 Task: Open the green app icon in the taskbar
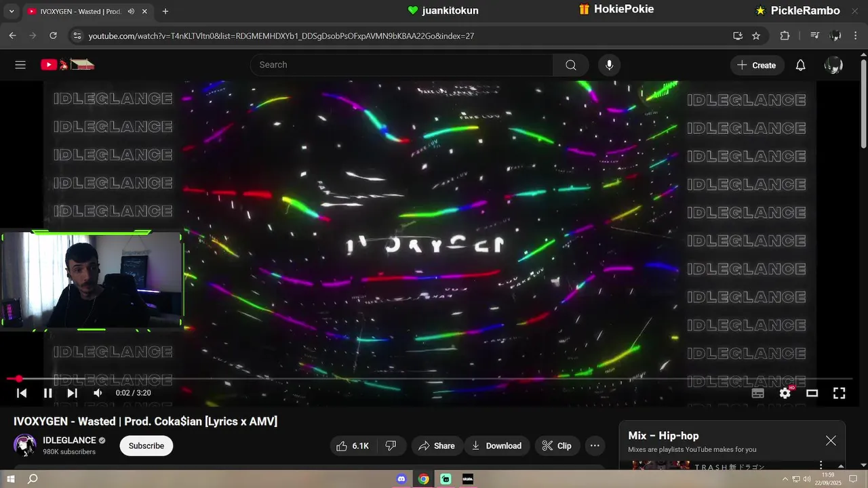[x=446, y=479]
